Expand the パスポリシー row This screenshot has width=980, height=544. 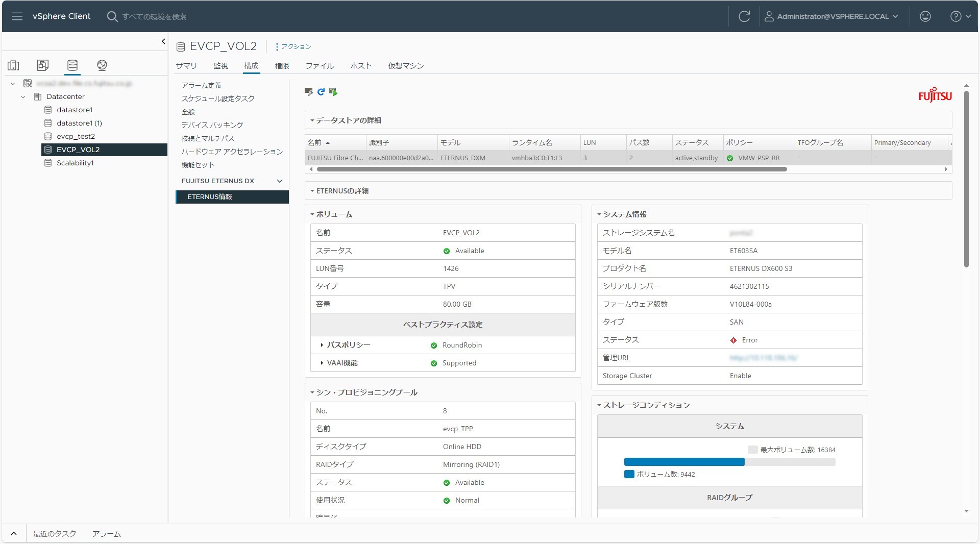pyautogui.click(x=322, y=345)
